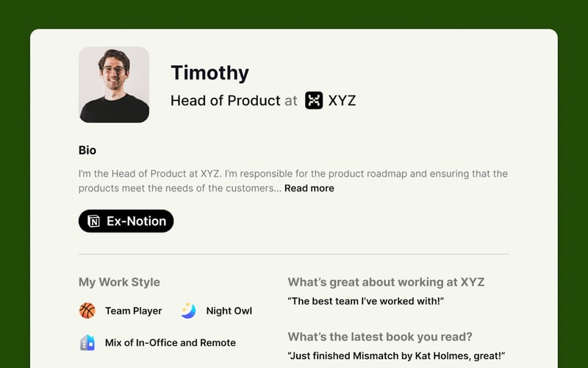Click the house In-Office and Remote icon
This screenshot has height=368, width=588.
point(87,342)
